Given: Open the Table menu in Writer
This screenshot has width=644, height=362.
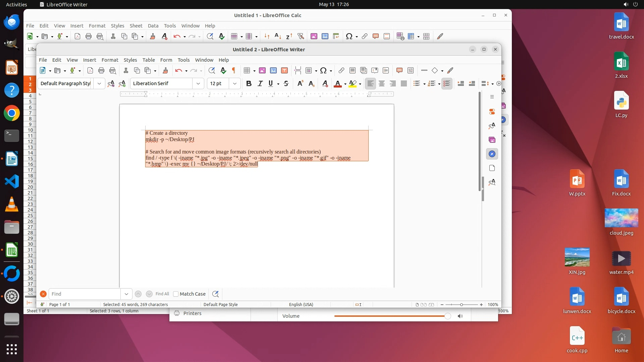Looking at the screenshot, I should pos(149,60).
